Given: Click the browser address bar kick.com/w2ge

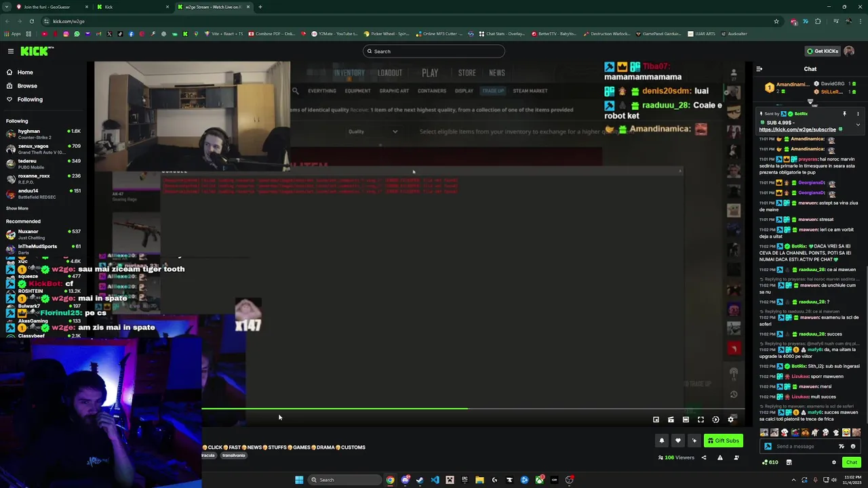Looking at the screenshot, I should tap(407, 21).
